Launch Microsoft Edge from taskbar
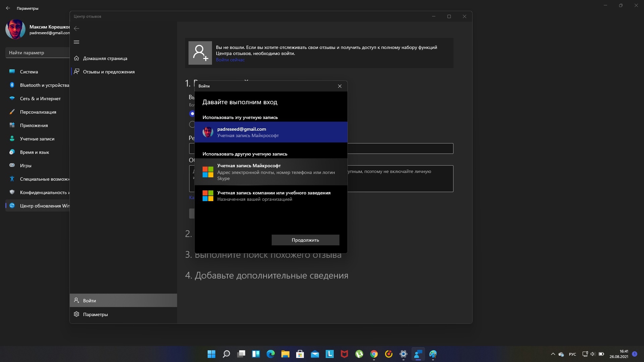Viewport: 644px width, 362px height. pos(271,354)
